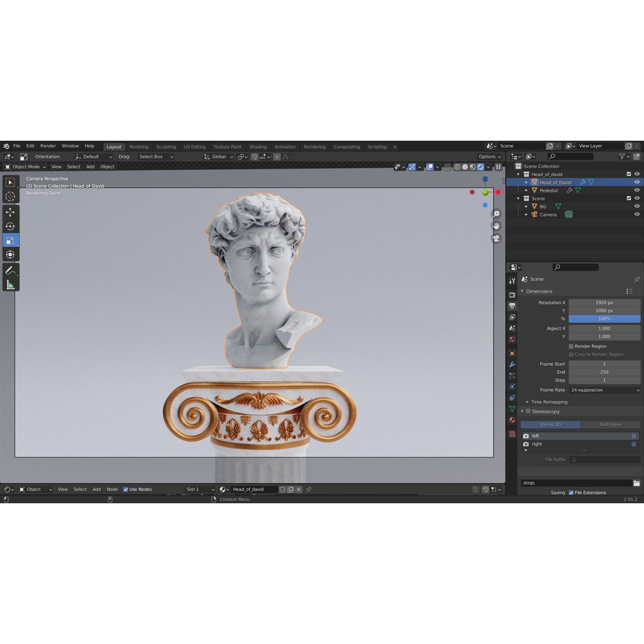Open Drag Select Box dropdown

tap(156, 157)
